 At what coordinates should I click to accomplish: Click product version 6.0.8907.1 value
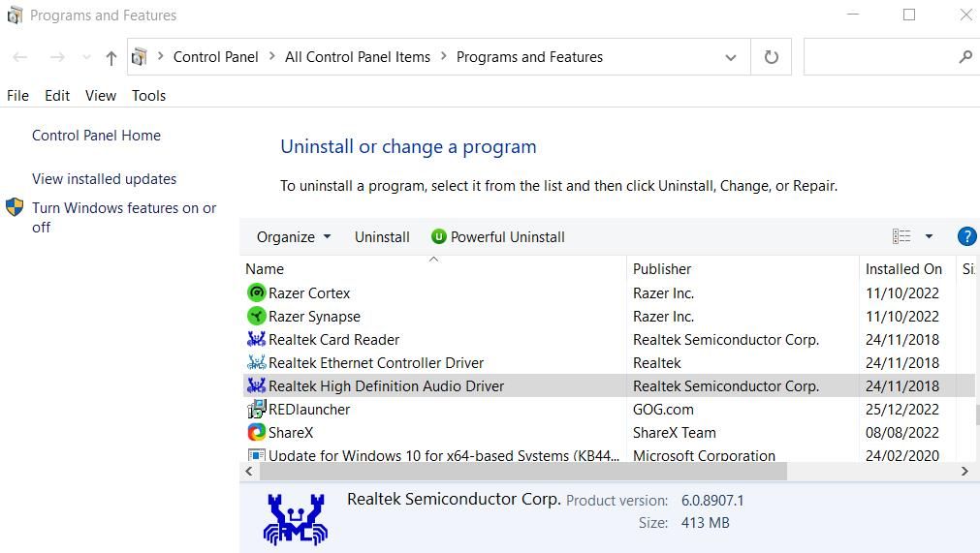[712, 501]
